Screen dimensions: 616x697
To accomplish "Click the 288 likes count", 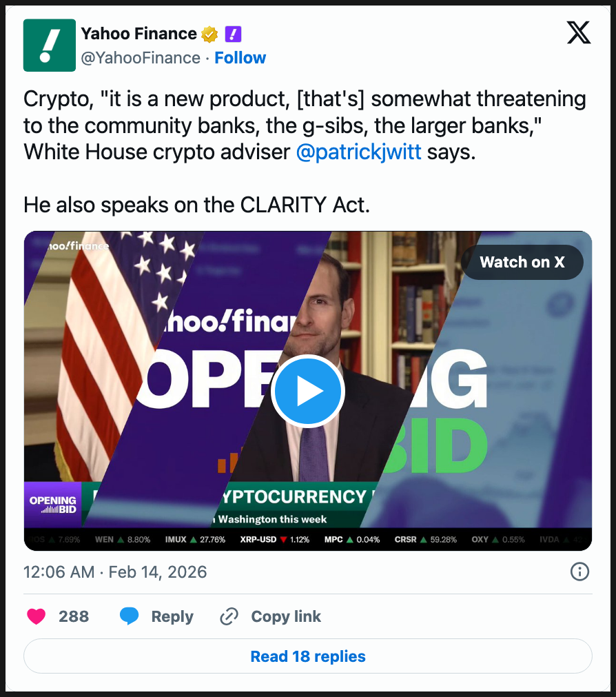I will coord(74,616).
